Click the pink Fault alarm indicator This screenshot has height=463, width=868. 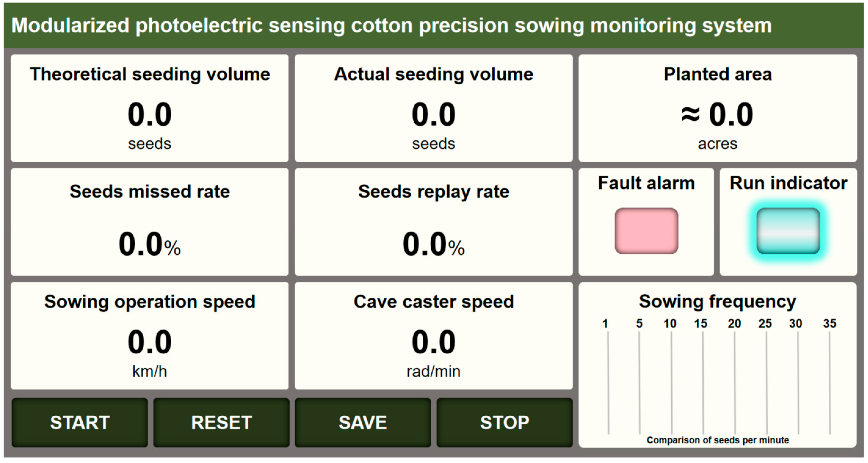[646, 231]
